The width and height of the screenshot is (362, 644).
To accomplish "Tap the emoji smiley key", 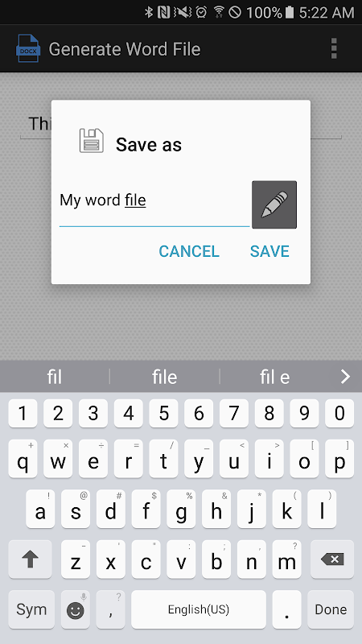I will click(76, 609).
